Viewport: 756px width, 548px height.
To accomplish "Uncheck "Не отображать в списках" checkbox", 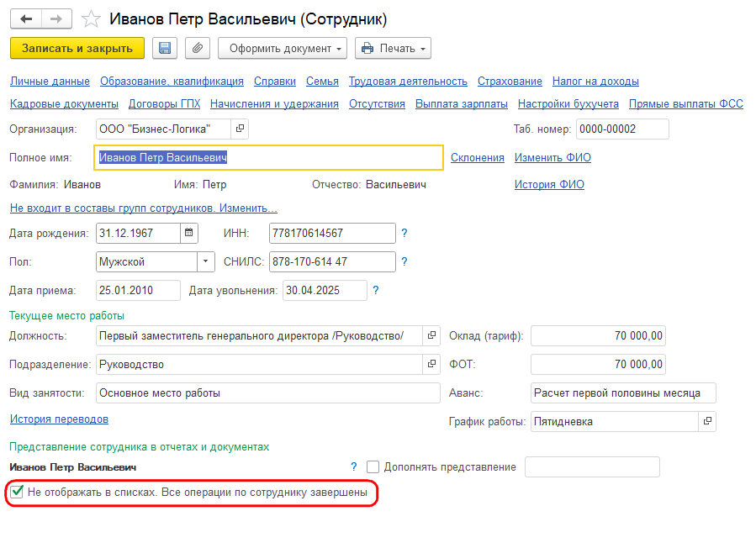I will coord(17,492).
